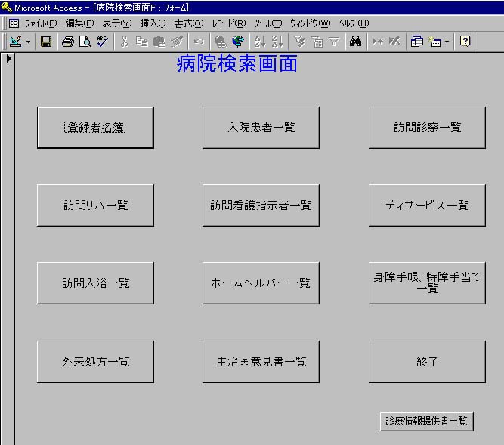This screenshot has width=504, height=445.
Task: Click the Find binoculars icon
Action: (355, 42)
